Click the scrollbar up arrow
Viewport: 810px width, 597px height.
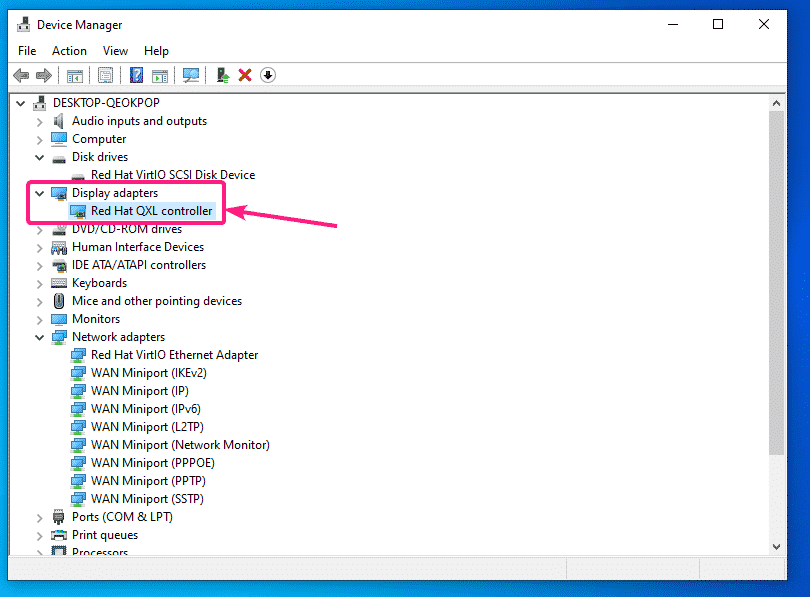pyautogui.click(x=776, y=103)
